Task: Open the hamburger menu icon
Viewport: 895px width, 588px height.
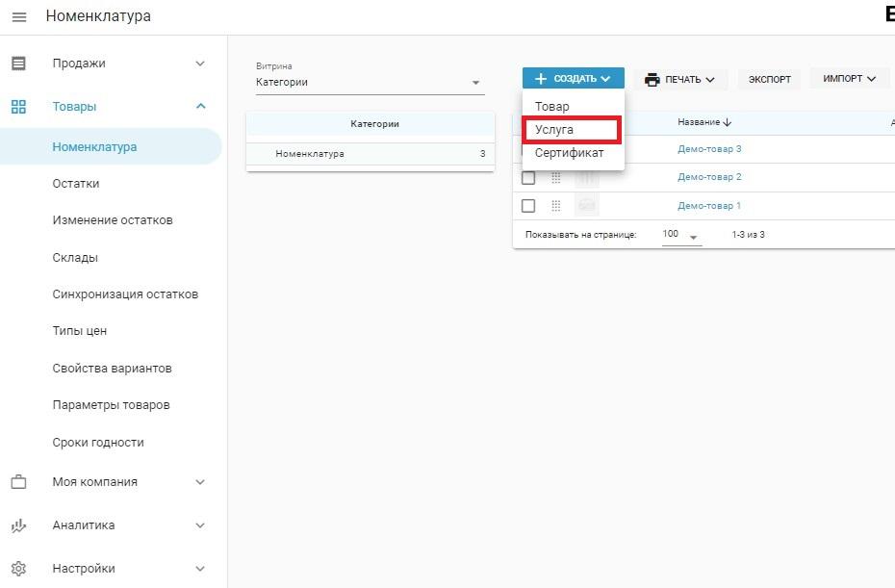Action: [x=19, y=17]
